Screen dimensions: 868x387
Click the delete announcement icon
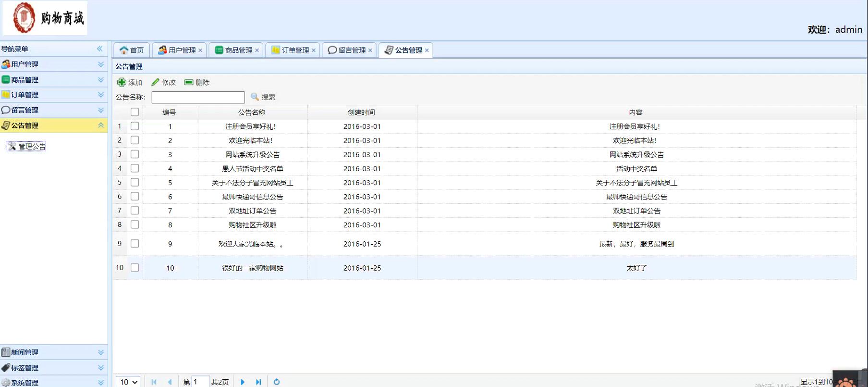click(x=189, y=82)
